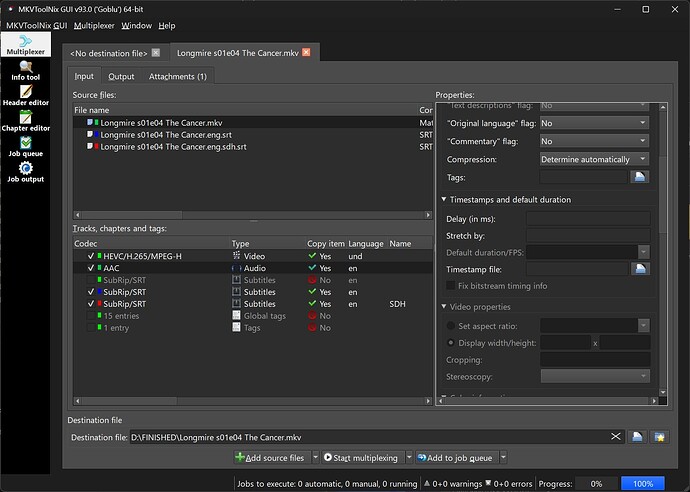Open the Info tool
Image resolution: width=690 pixels, height=492 pixels.
coord(26,71)
